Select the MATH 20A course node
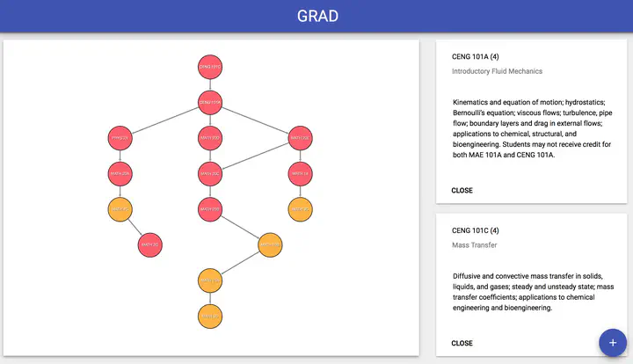 [x=120, y=173]
